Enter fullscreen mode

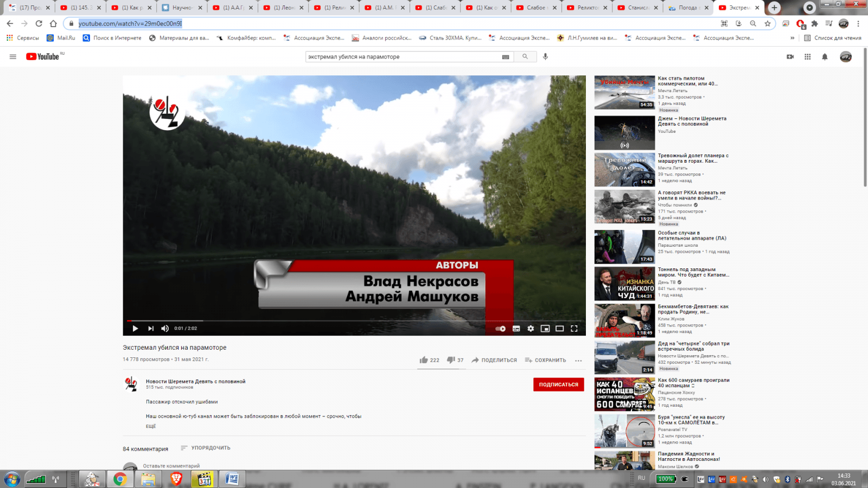tap(574, 329)
